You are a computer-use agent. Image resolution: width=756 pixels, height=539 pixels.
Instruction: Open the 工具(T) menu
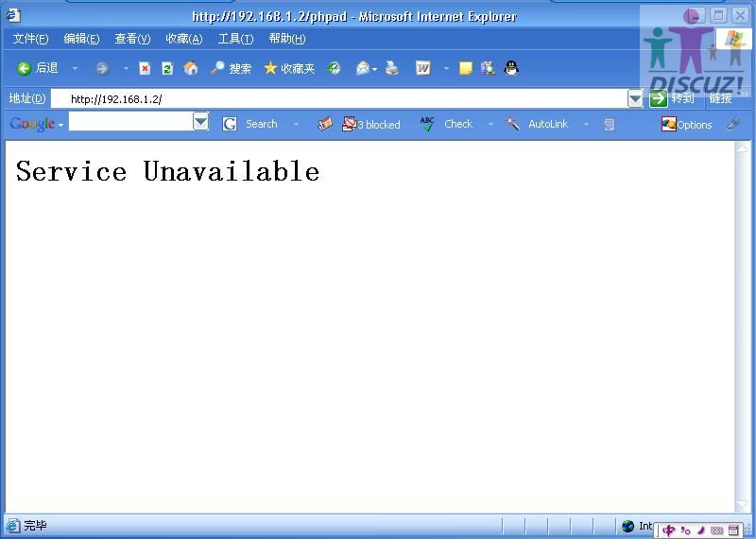click(x=235, y=39)
